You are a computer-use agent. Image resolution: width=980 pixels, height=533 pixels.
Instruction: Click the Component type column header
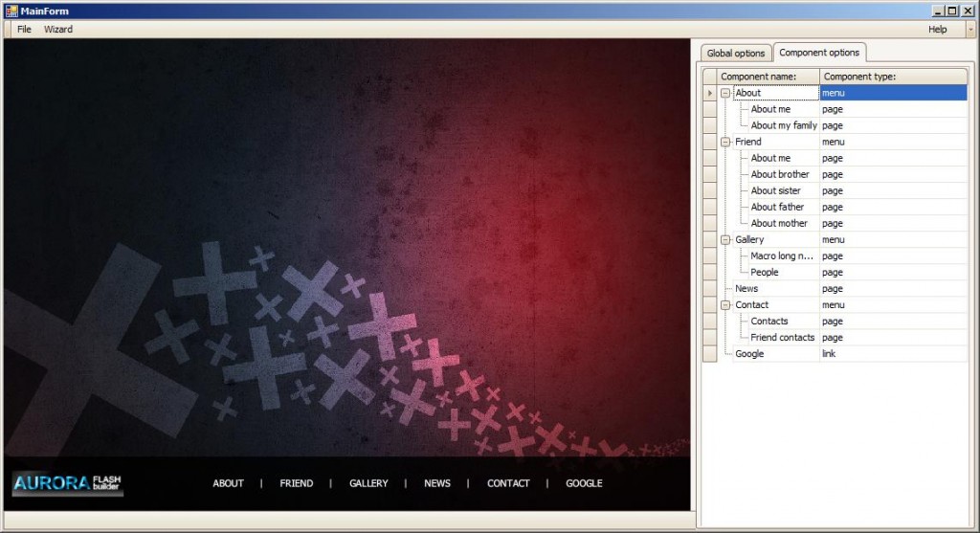click(893, 77)
